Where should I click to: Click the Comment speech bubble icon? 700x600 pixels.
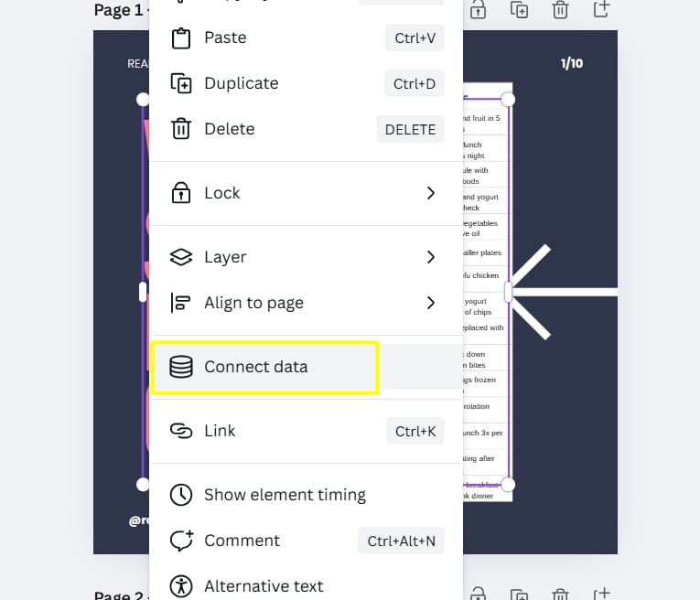[181, 541]
